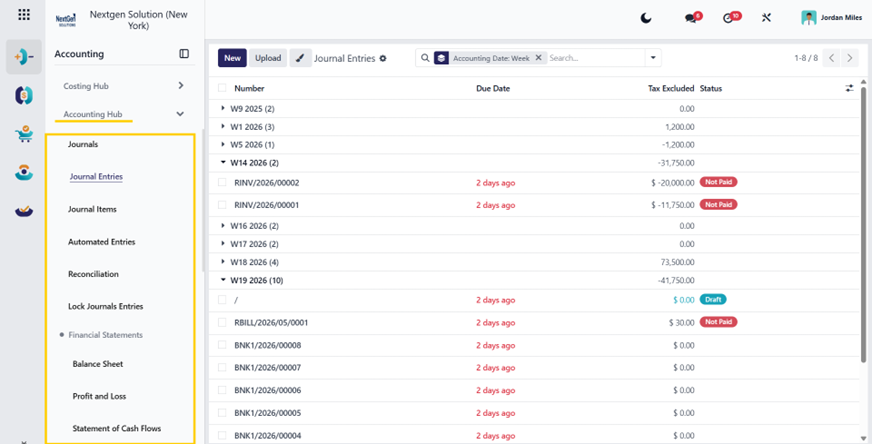Click the Upload button

point(268,58)
